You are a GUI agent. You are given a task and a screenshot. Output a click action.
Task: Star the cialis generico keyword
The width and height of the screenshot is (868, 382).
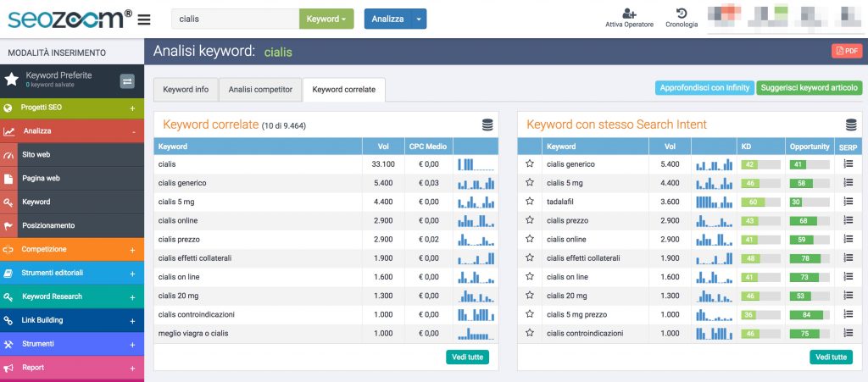(x=530, y=163)
